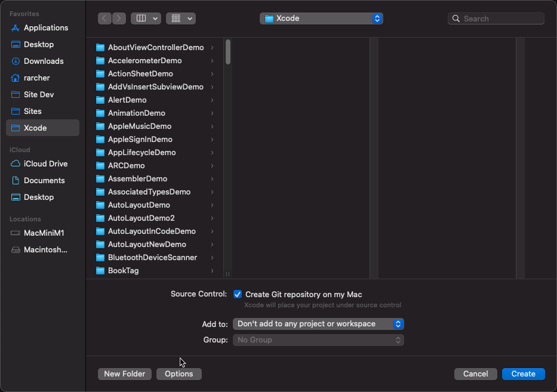Viewport: 557px width, 392px height.
Task: Select Downloads in Favorites sidebar
Action: pyautogui.click(x=42, y=61)
